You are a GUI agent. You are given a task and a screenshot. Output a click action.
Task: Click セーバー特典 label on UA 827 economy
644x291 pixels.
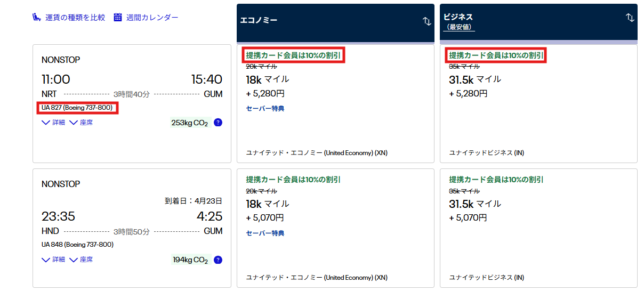265,109
